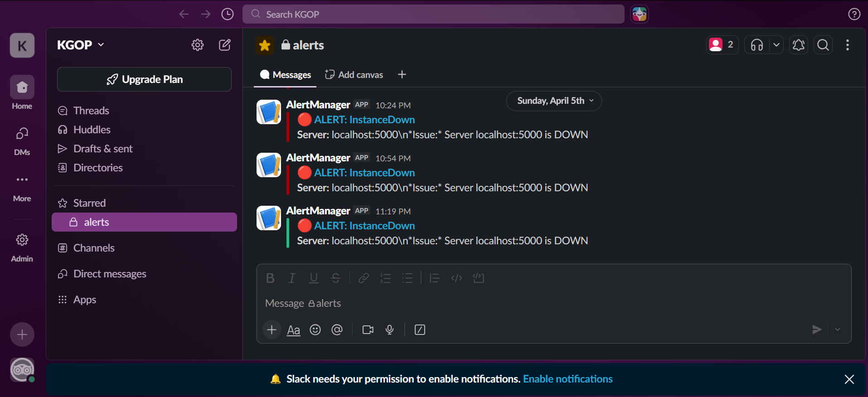Dismiss the notifications permission banner

[x=849, y=379]
